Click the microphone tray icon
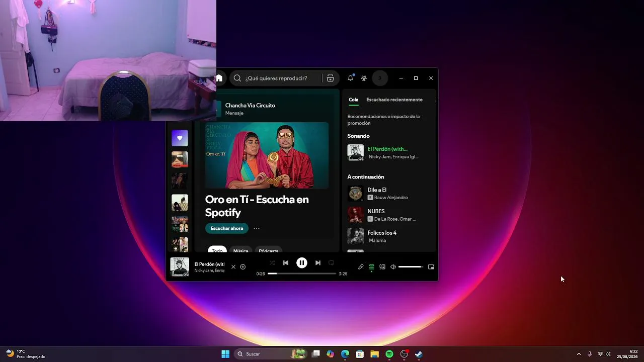This screenshot has width=644, height=362. click(590, 354)
